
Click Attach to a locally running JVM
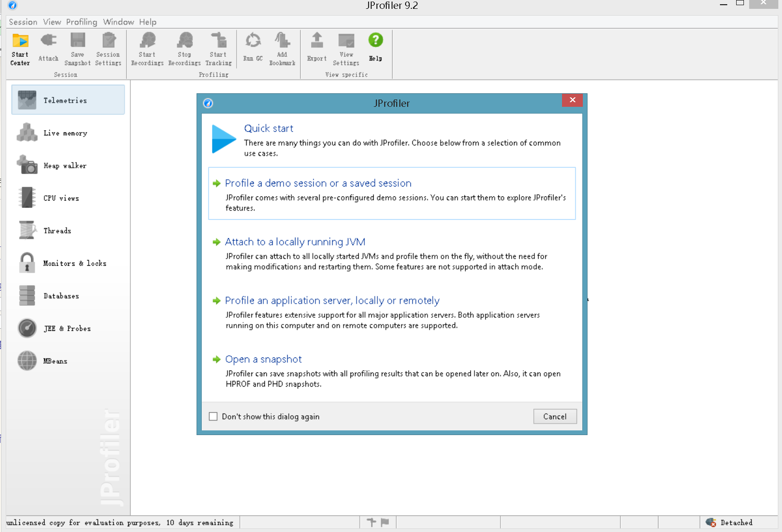click(295, 242)
